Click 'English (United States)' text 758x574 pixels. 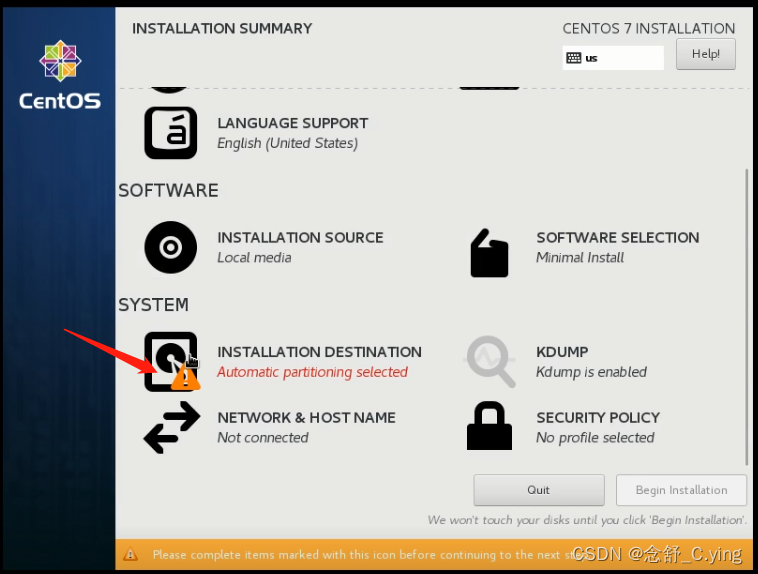288,143
